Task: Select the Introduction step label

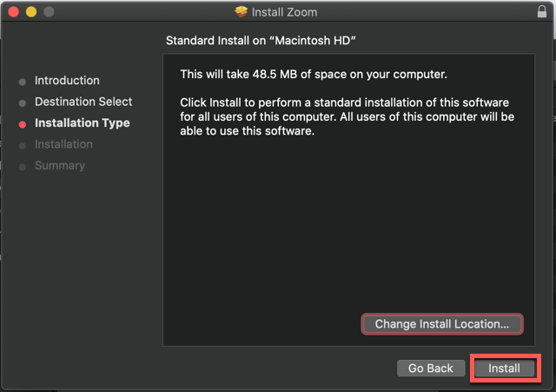Action: tap(67, 81)
